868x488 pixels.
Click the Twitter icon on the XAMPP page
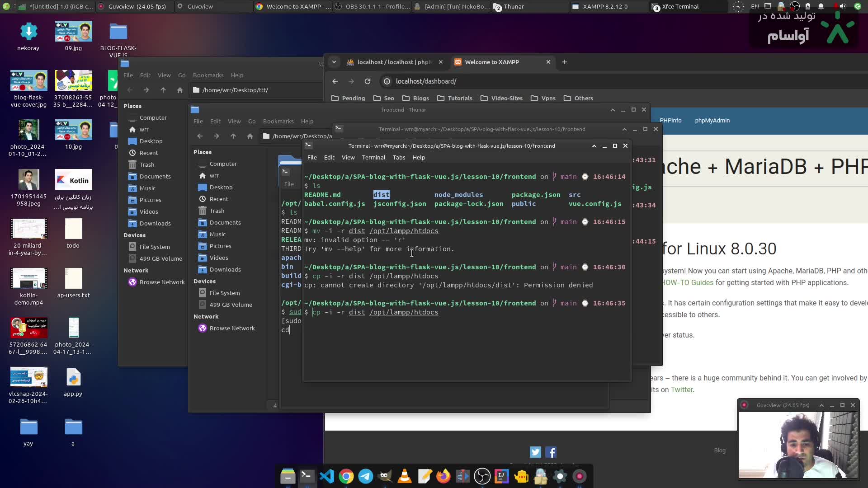pyautogui.click(x=535, y=451)
